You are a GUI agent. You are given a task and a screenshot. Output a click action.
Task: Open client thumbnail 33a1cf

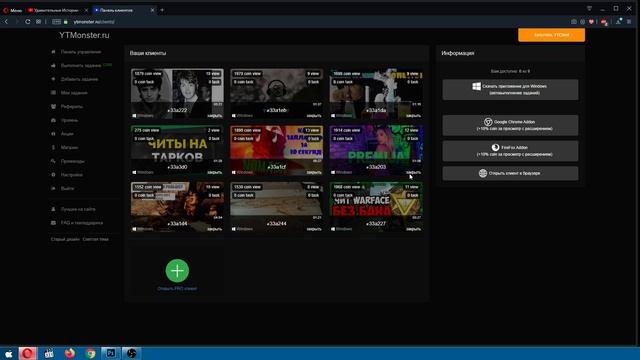276,150
